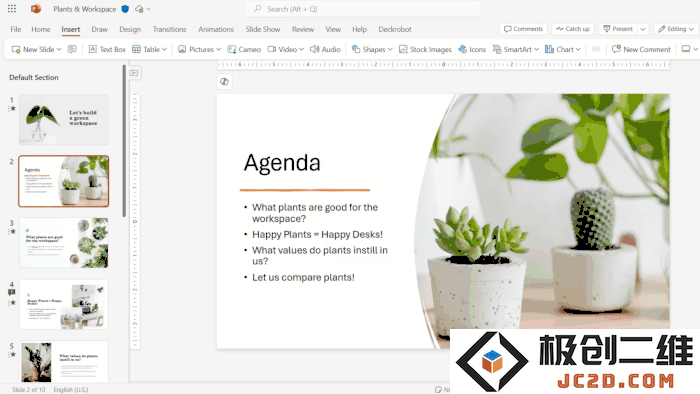The width and height of the screenshot is (700, 394).
Task: Insert Audio into the slide
Action: pos(325,49)
